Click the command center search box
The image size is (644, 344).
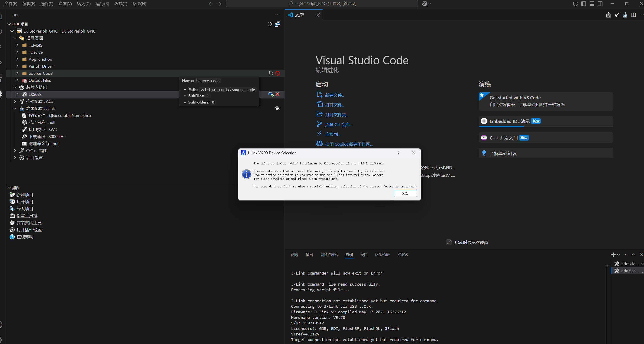point(322,3)
